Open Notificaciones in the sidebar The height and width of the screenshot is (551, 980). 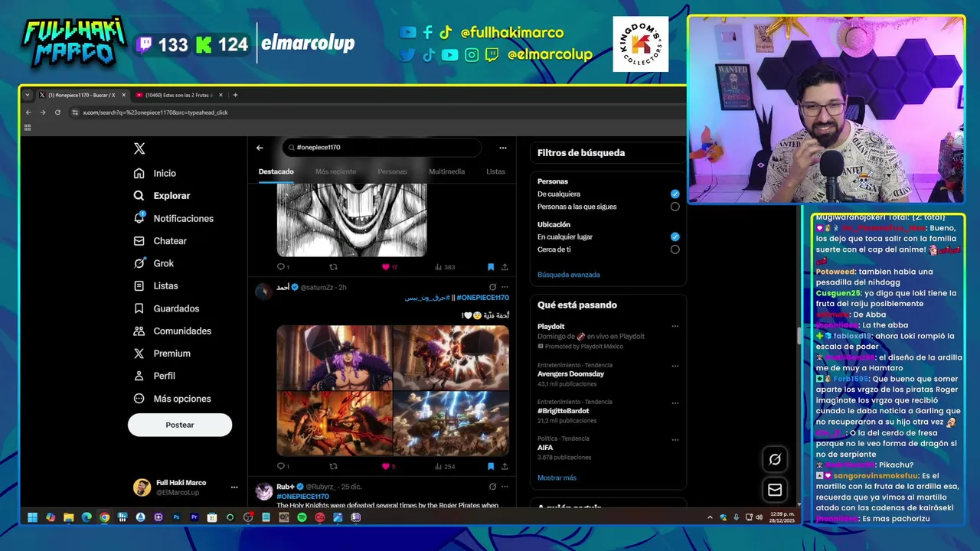pos(173,218)
